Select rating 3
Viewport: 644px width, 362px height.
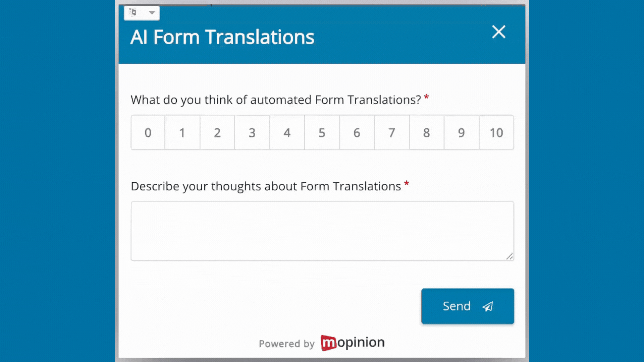pyautogui.click(x=252, y=133)
